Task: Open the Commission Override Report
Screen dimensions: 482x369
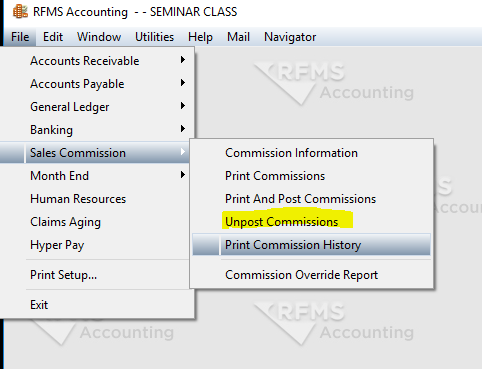Action: tap(312, 275)
